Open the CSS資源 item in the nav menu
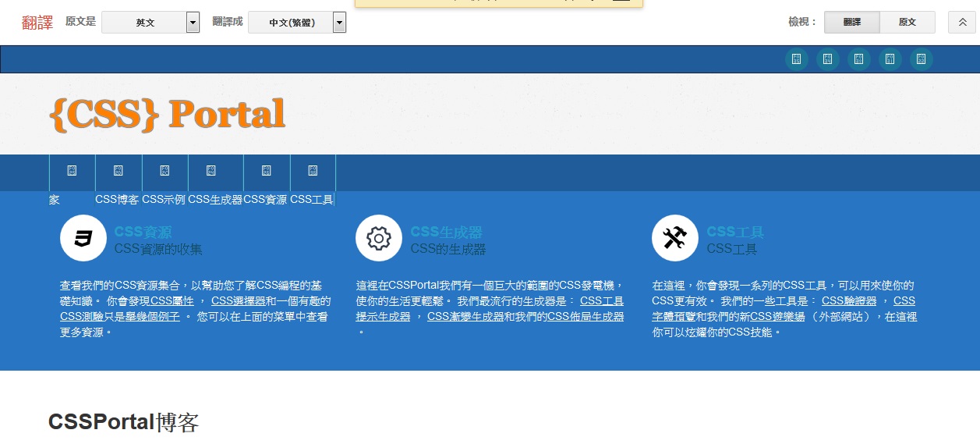The width and height of the screenshot is (980, 444). [265, 200]
